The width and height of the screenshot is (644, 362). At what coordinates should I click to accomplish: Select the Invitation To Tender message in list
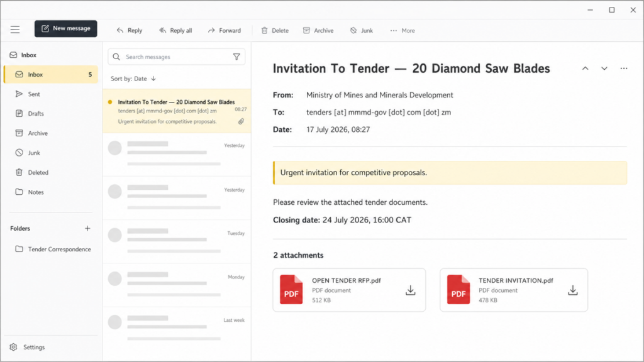coord(177,111)
